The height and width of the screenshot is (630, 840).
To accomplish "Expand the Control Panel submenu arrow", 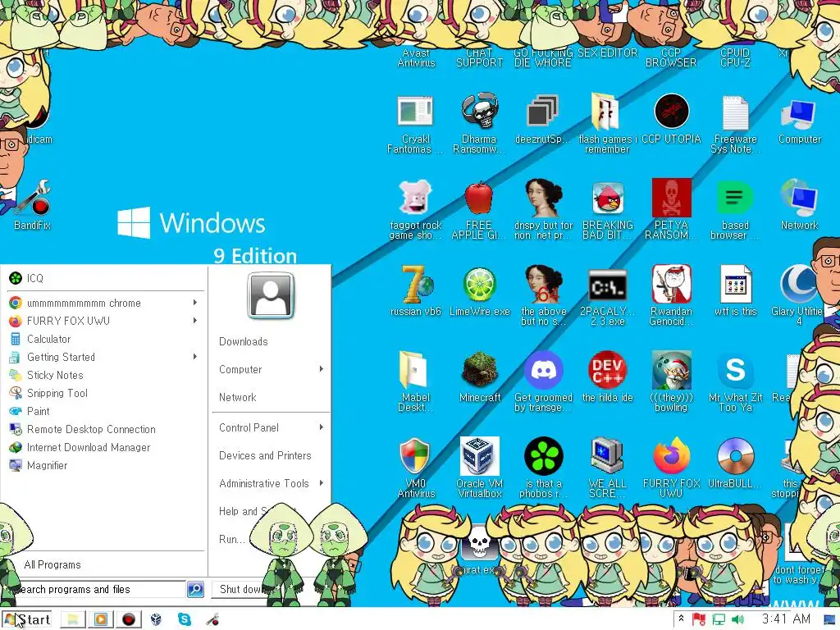I will point(322,427).
